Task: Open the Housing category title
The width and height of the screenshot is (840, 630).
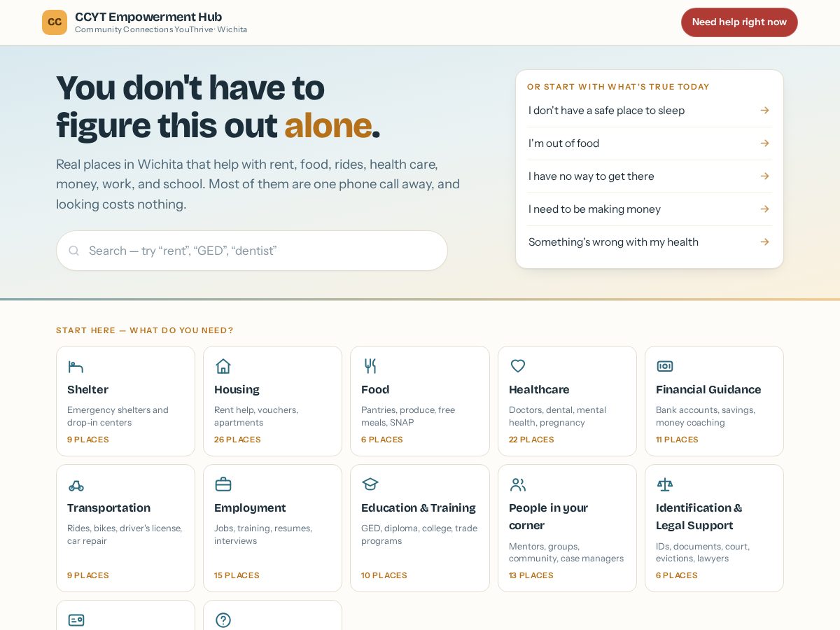Action: [237, 390]
